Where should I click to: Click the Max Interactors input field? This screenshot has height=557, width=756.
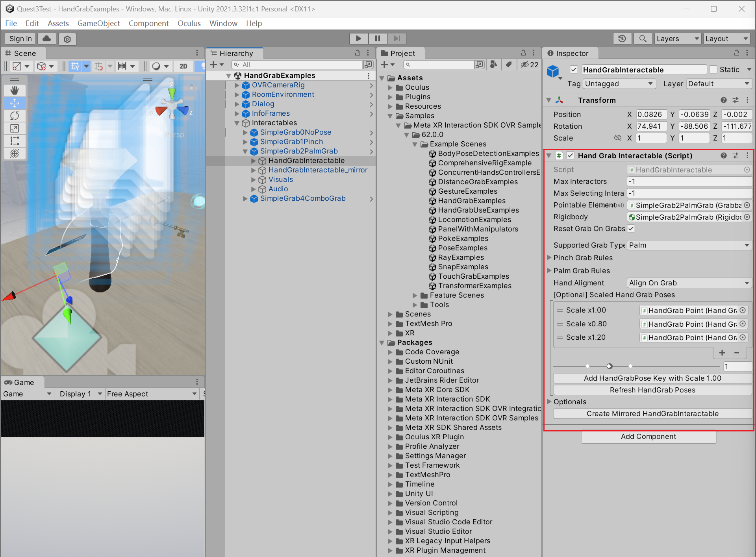coord(689,181)
